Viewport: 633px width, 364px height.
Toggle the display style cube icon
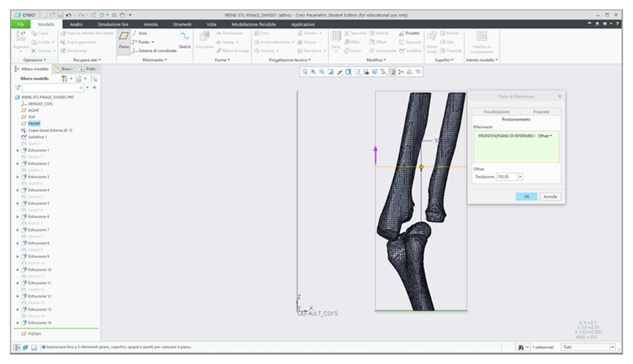pyautogui.click(x=348, y=72)
